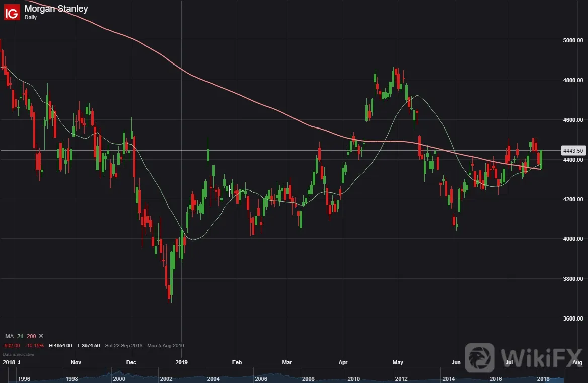Jump to 2000 in the navigator strip

point(119,379)
